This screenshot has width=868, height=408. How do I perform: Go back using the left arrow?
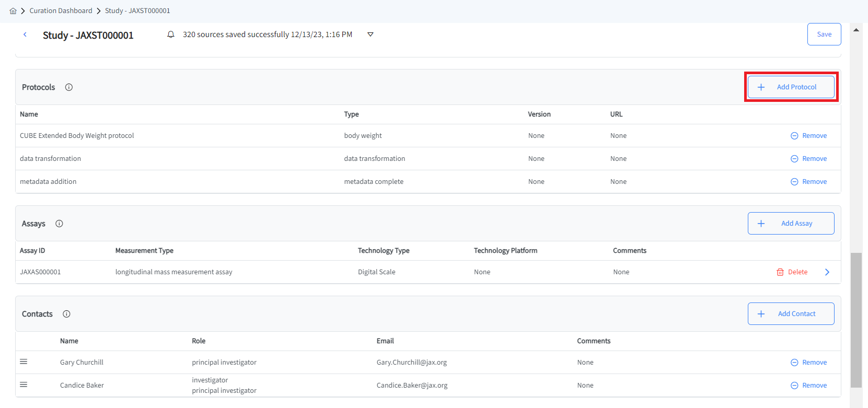point(25,34)
